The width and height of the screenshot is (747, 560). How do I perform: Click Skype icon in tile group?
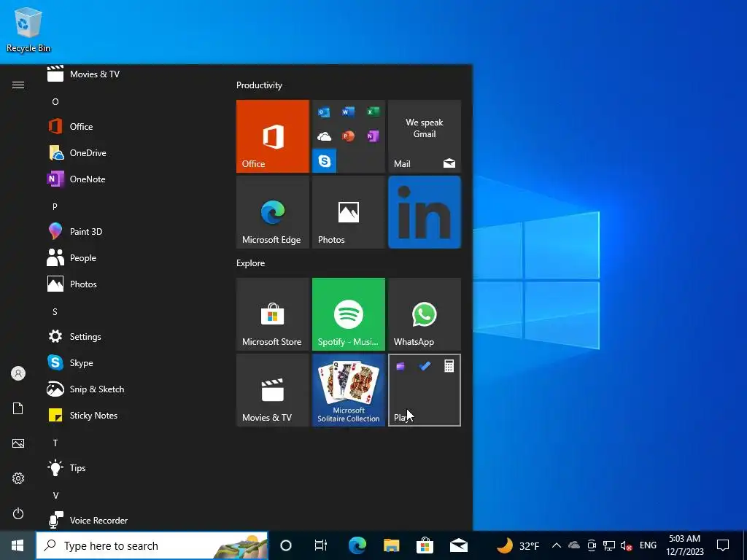[324, 161]
